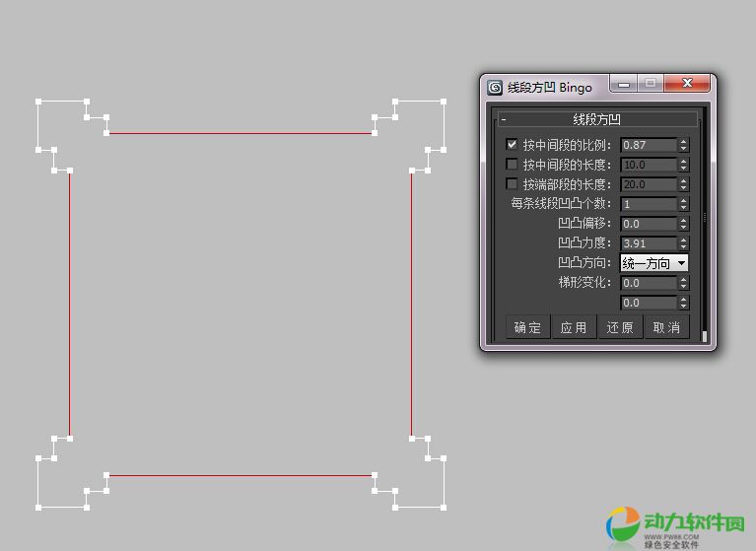Enable the 按中间段的长度 checkbox
This screenshot has height=551, width=756.
click(512, 165)
